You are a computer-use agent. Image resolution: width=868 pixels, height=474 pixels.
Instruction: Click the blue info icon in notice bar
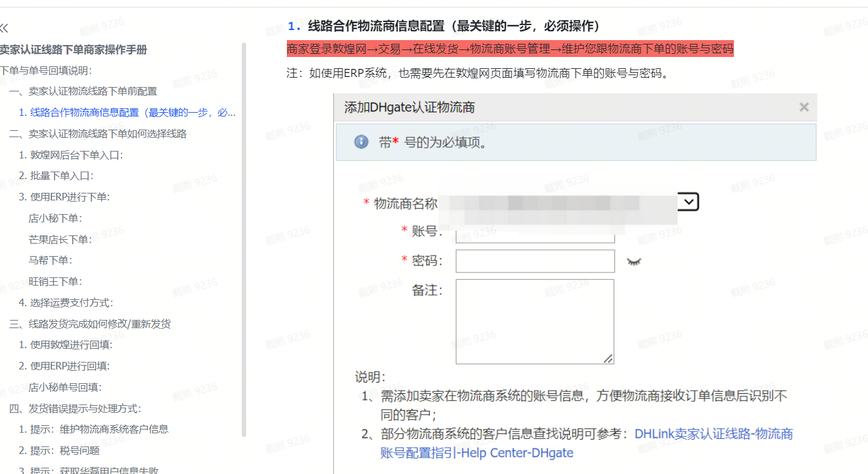pos(361,142)
